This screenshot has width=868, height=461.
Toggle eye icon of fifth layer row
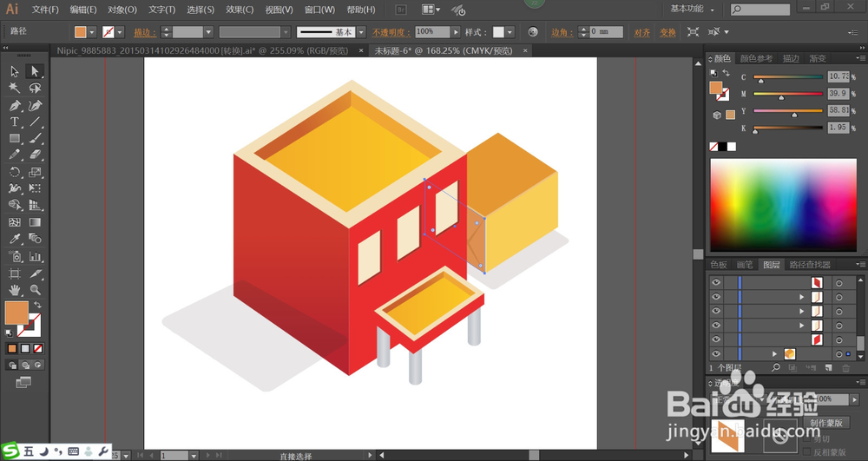[716, 339]
